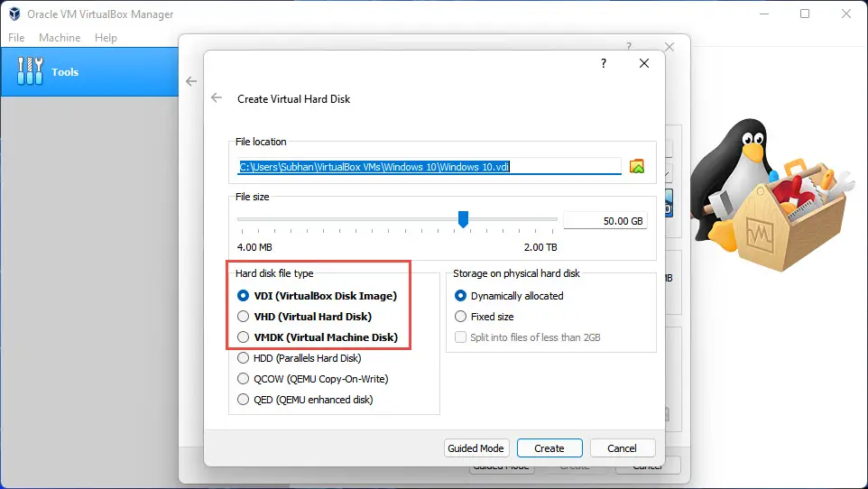Click the Guided Mode button
868x489 pixels.
(x=476, y=448)
